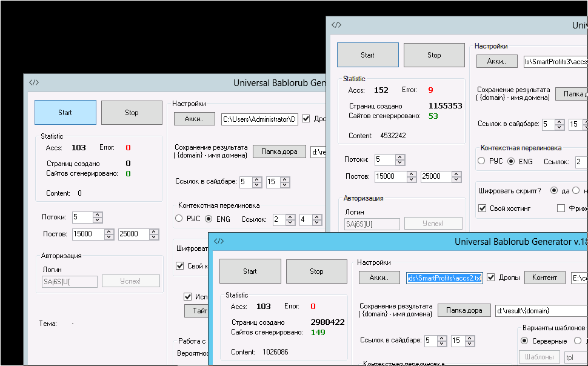Click Успех! button in left window
Screen dimensions: 588x366
click(130, 281)
